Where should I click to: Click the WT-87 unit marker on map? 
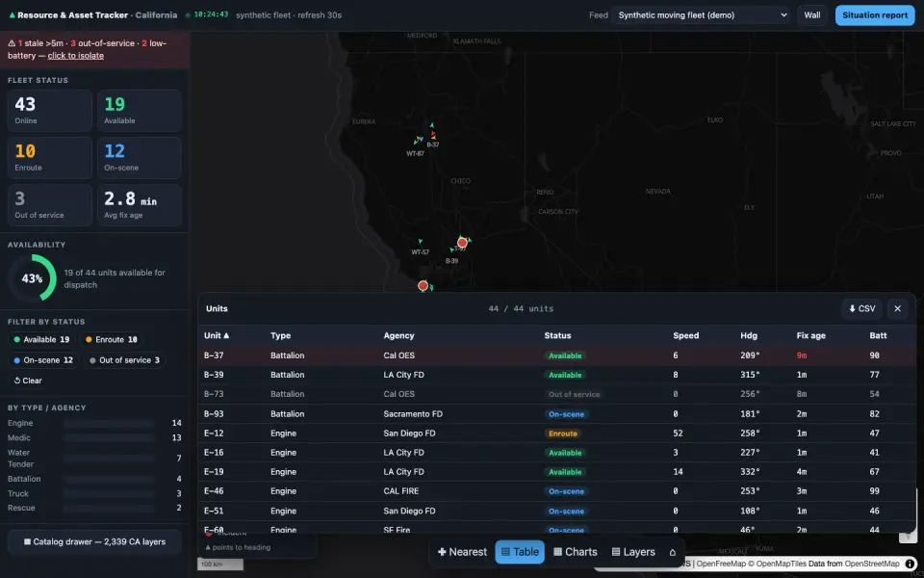pyautogui.click(x=418, y=141)
